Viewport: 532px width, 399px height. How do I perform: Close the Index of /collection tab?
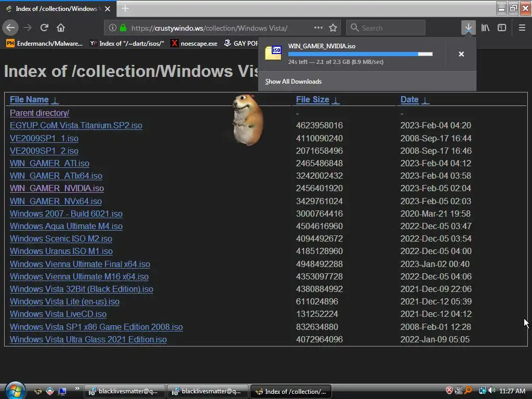pyautogui.click(x=108, y=9)
